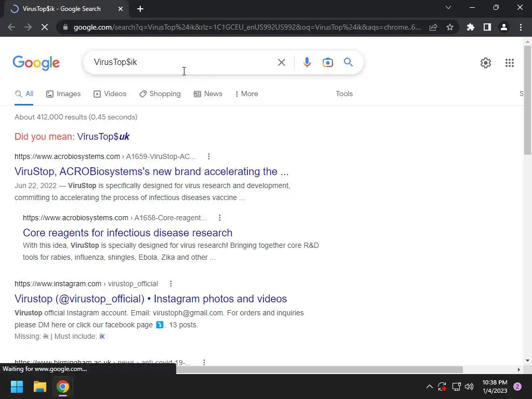This screenshot has height=399, width=532.
Task: Open options for A1658-Core-reagent result
Action: [220, 218]
